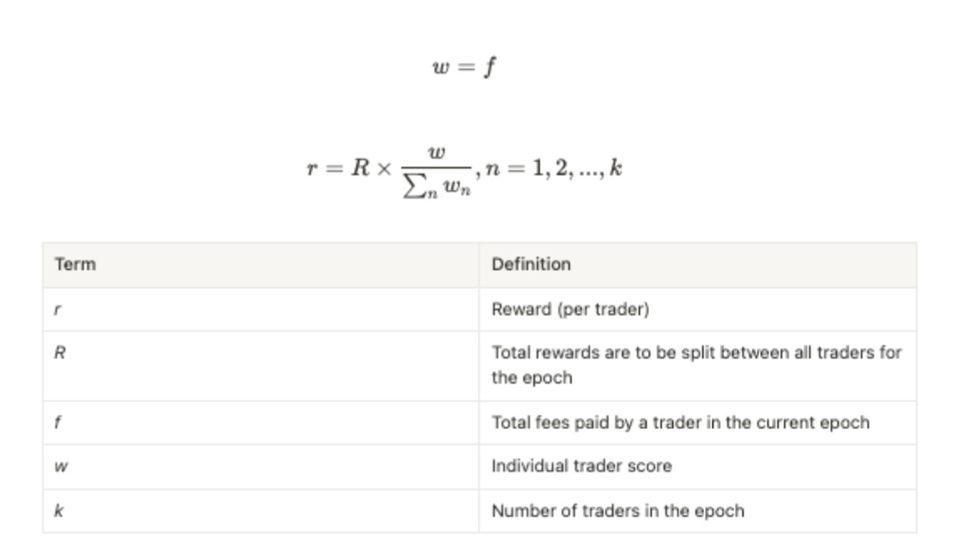Click the w term cell in the table

tap(61, 467)
